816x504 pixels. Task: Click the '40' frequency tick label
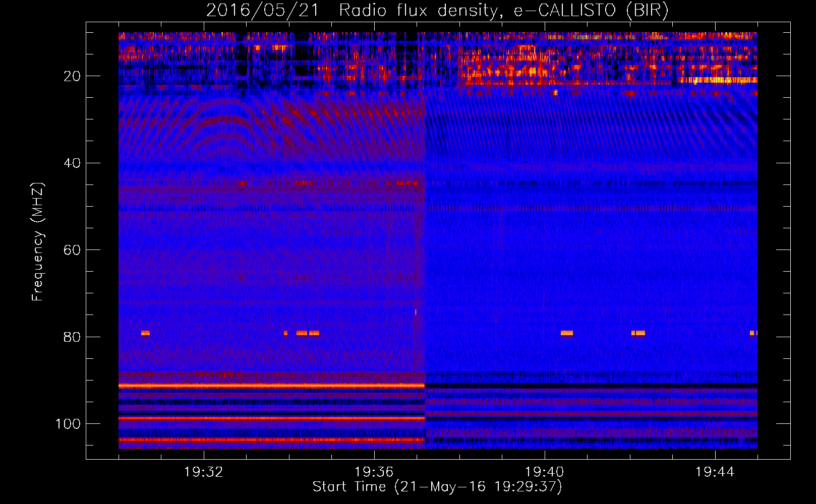pyautogui.click(x=72, y=163)
